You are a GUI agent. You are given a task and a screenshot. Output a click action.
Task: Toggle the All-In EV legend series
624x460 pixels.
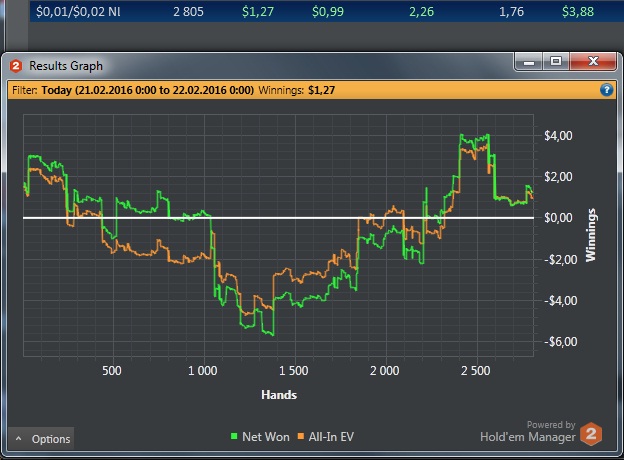coord(326,437)
